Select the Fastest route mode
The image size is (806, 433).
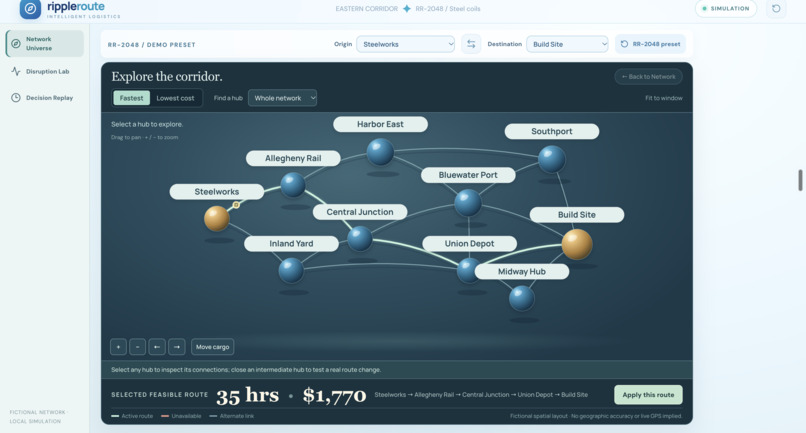pos(132,98)
